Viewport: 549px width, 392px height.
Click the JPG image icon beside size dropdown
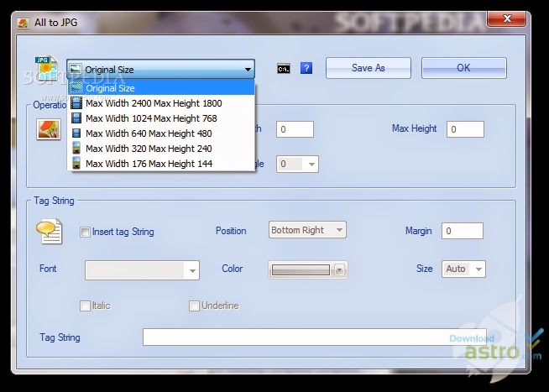click(x=46, y=68)
